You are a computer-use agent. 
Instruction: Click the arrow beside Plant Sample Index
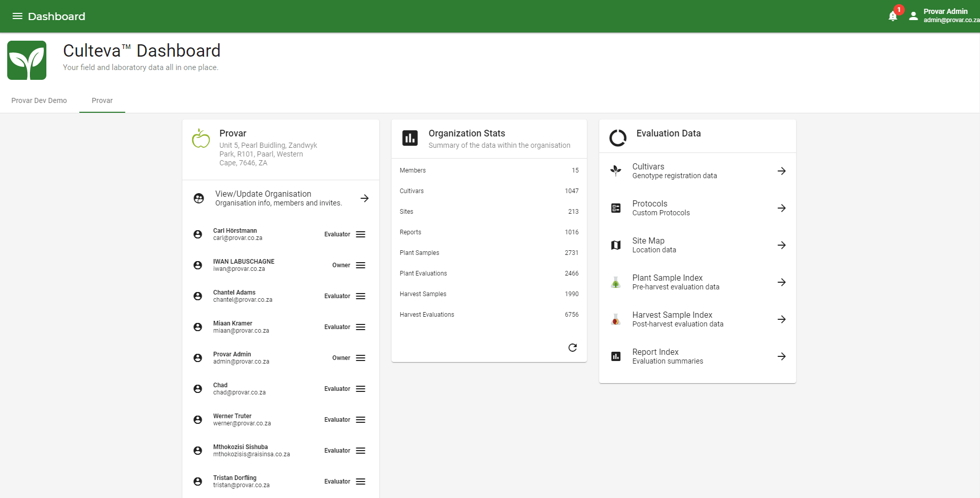[x=782, y=282]
